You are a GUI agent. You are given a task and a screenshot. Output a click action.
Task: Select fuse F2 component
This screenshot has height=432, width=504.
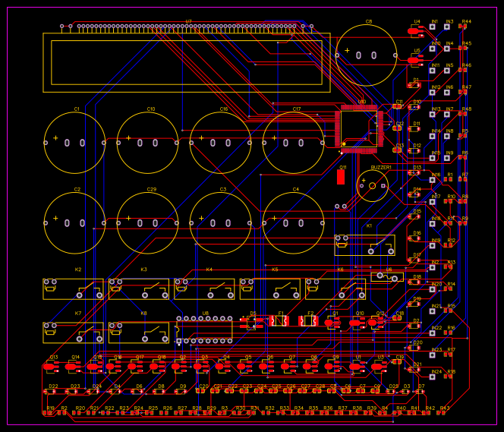[x=308, y=321]
